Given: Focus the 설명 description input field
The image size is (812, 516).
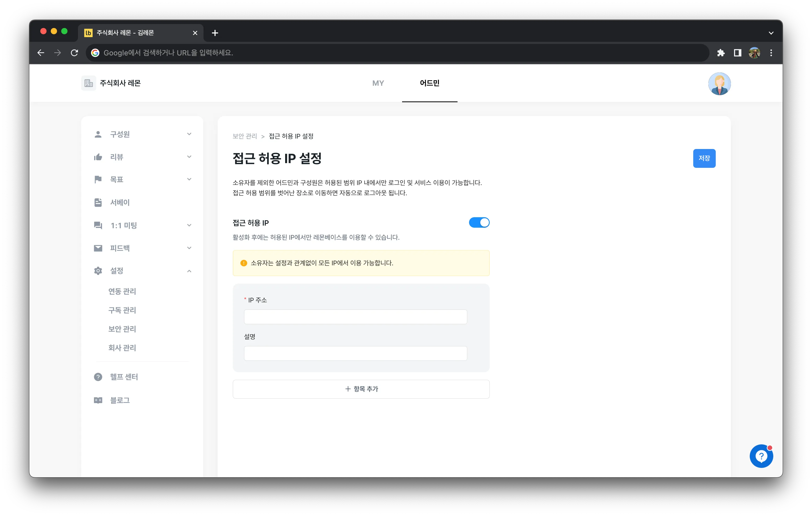Looking at the screenshot, I should 356,353.
